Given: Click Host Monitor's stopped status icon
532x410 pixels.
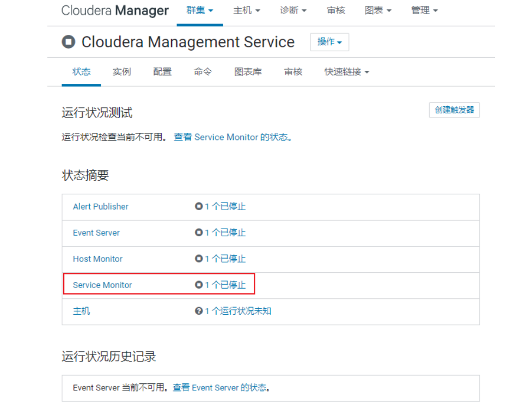Looking at the screenshot, I should coord(199,259).
